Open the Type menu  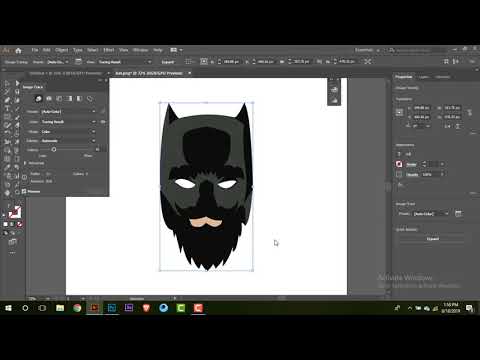tap(78, 50)
